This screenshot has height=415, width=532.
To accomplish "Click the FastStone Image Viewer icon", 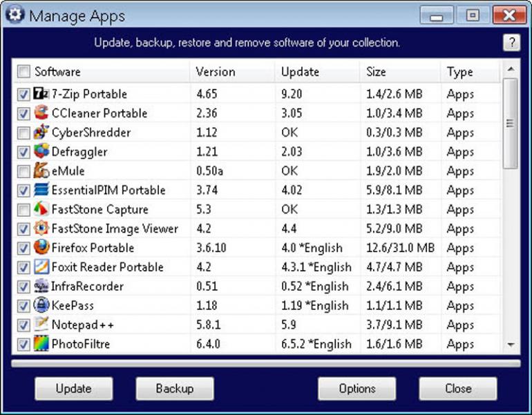I will pyautogui.click(x=41, y=228).
